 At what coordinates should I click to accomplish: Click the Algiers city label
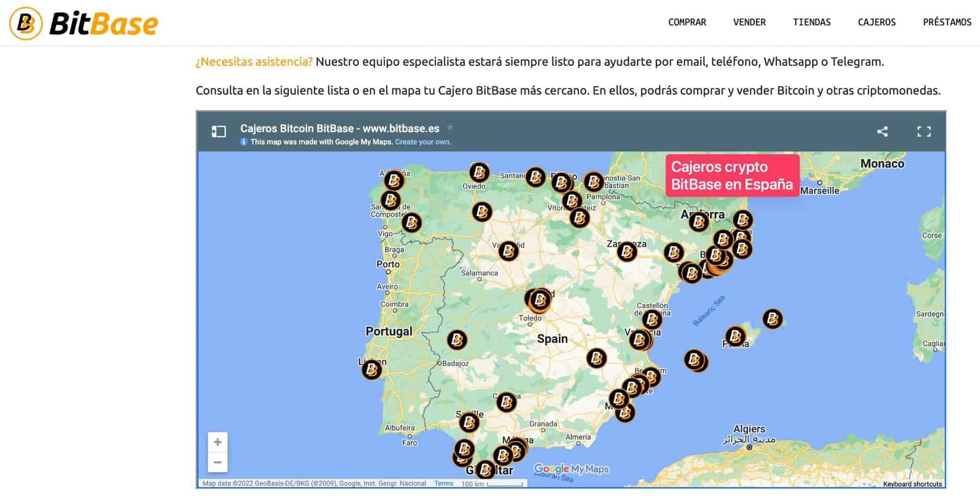(x=749, y=429)
